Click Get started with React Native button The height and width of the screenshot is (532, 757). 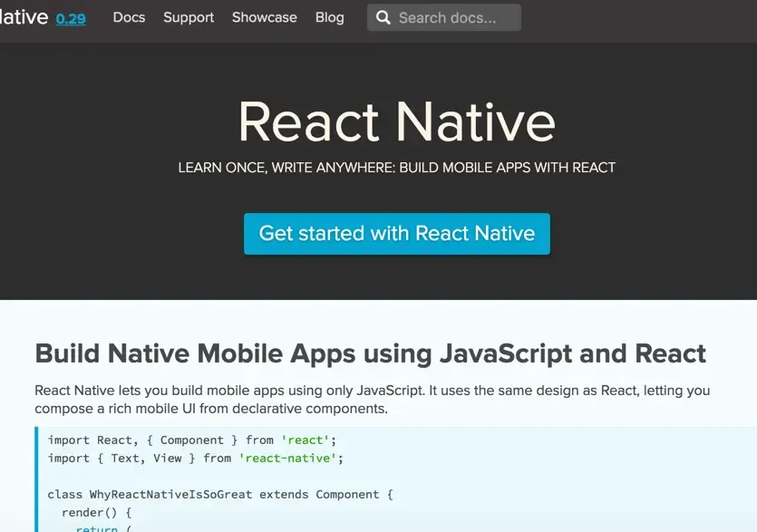coord(397,234)
